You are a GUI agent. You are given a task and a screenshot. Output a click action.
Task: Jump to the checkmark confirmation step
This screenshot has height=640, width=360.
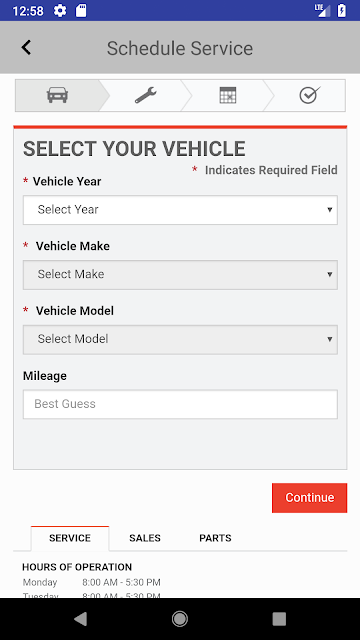coord(310,95)
